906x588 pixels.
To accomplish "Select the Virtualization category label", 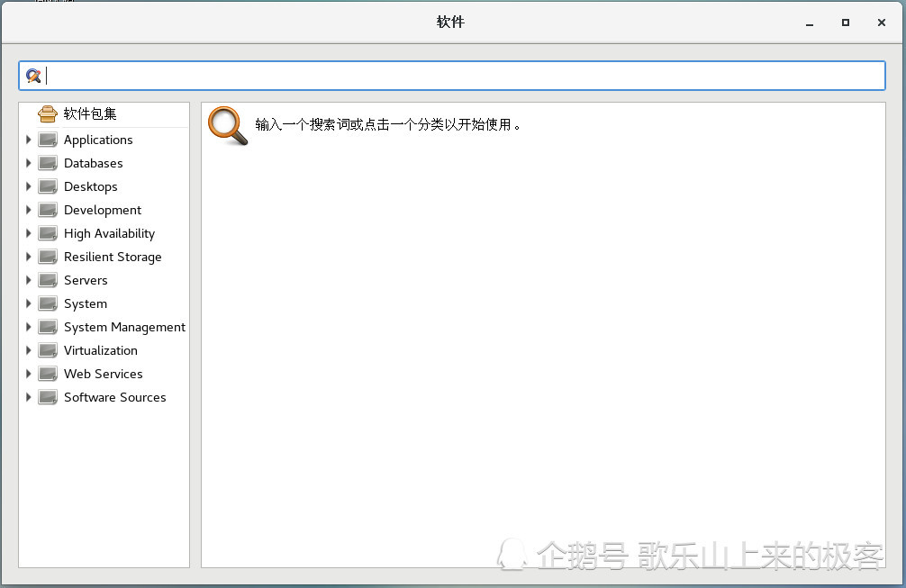I will point(101,350).
